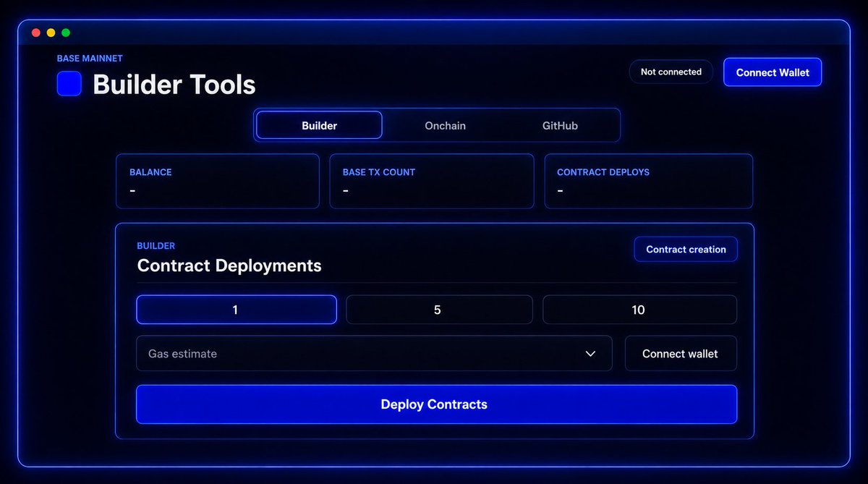Open the GitHub tab
The width and height of the screenshot is (868, 484).
click(560, 125)
